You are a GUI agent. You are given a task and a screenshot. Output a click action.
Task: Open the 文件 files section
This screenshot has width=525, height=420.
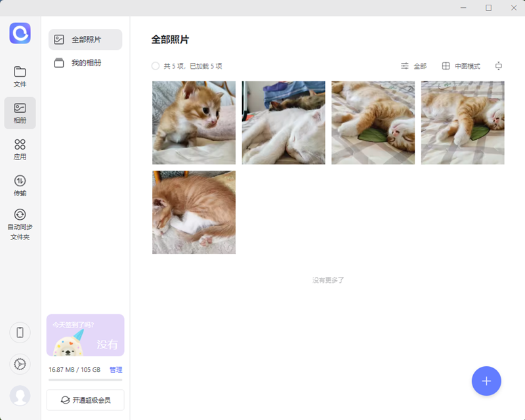(x=20, y=77)
